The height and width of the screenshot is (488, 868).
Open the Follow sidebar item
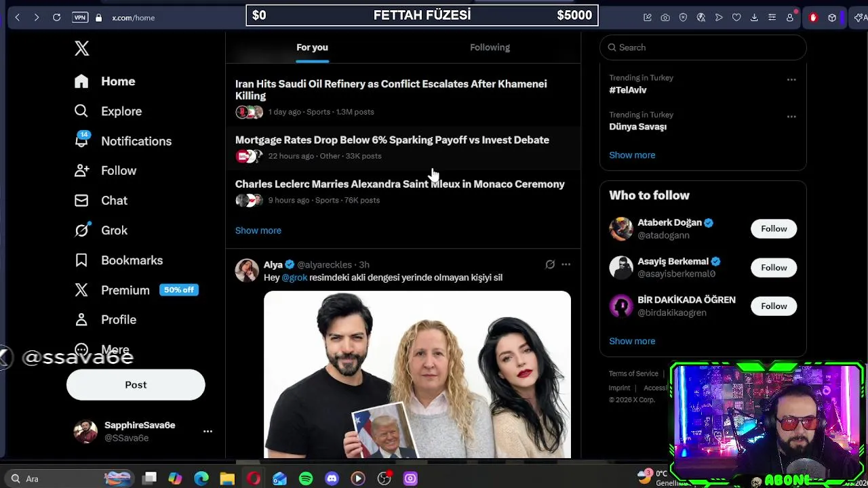[105, 171]
